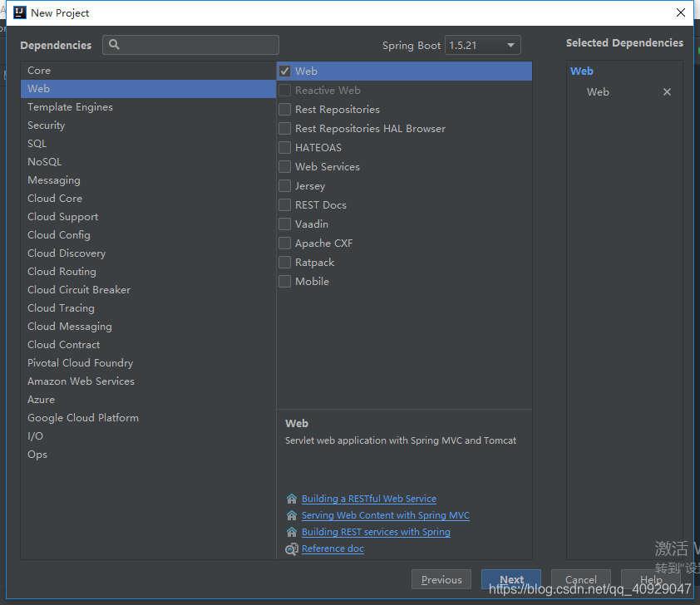700x605 pixels.
Task: Remove Web from Selected Dependencies
Action: tap(667, 92)
